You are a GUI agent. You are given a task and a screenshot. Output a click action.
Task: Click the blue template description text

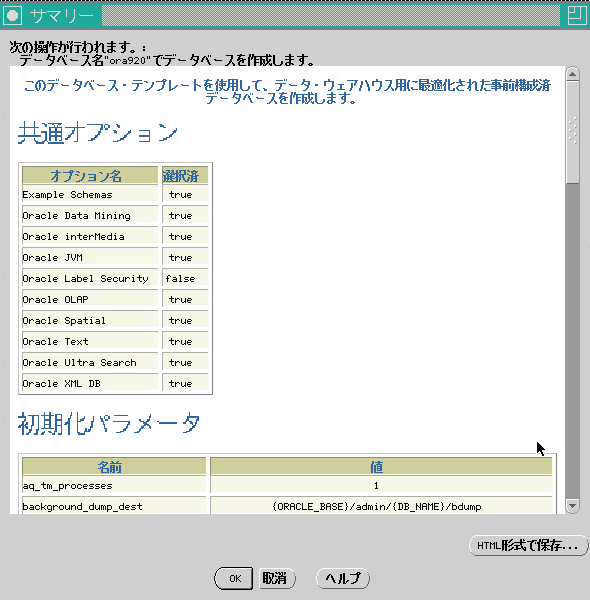tap(287, 92)
